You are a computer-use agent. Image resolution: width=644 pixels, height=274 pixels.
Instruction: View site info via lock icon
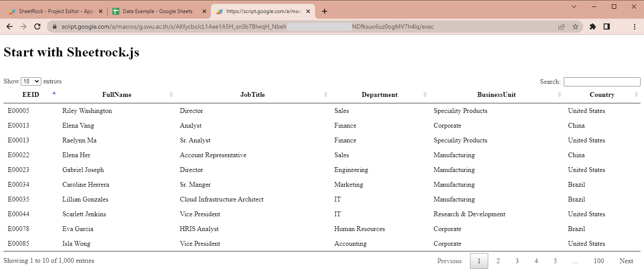coord(55,26)
